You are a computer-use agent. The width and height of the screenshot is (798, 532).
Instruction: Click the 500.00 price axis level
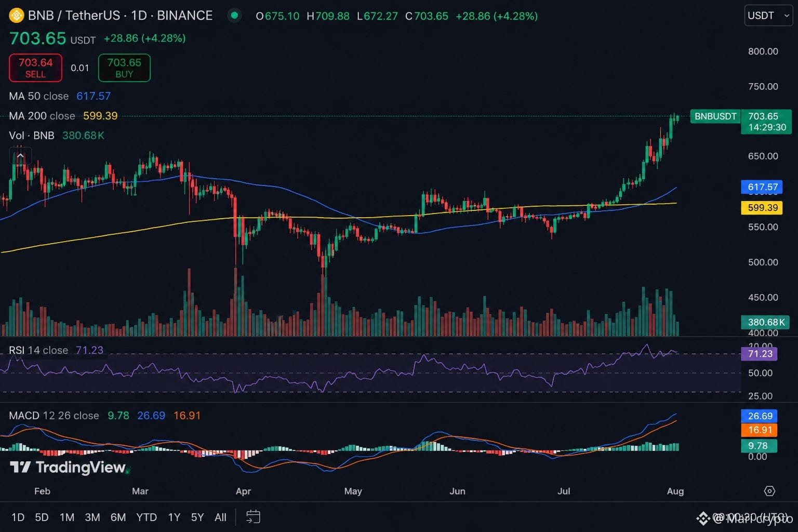(x=763, y=262)
